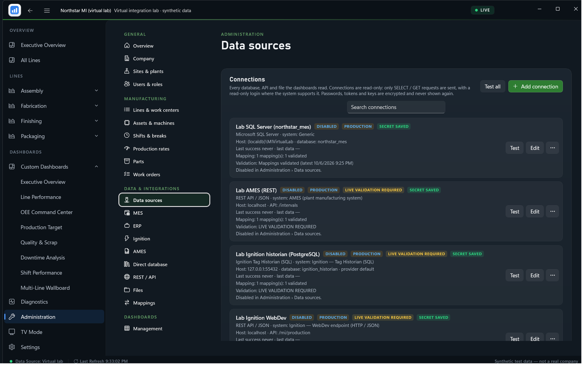
Task: Test the Lab Ignition historian connection
Action: coord(514,276)
